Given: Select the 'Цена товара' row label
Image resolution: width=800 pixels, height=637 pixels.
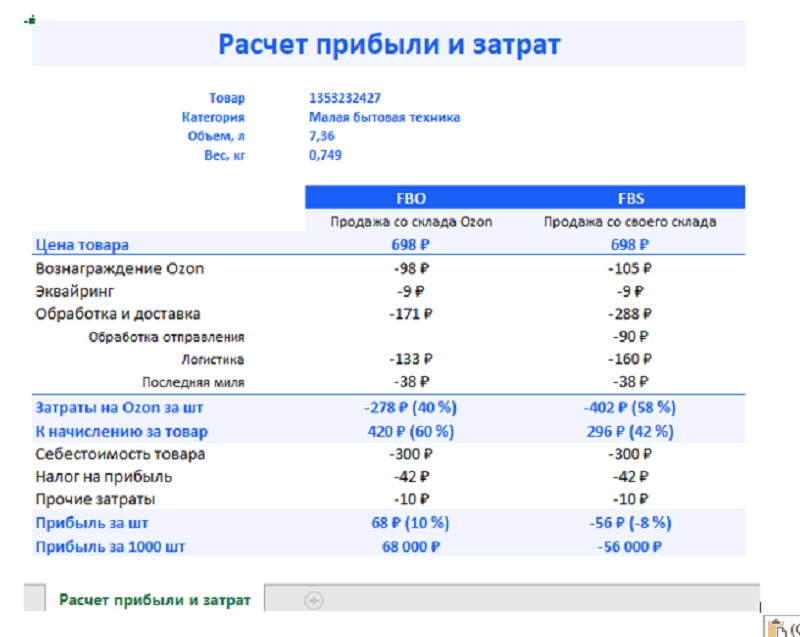Looking at the screenshot, I should [x=82, y=245].
